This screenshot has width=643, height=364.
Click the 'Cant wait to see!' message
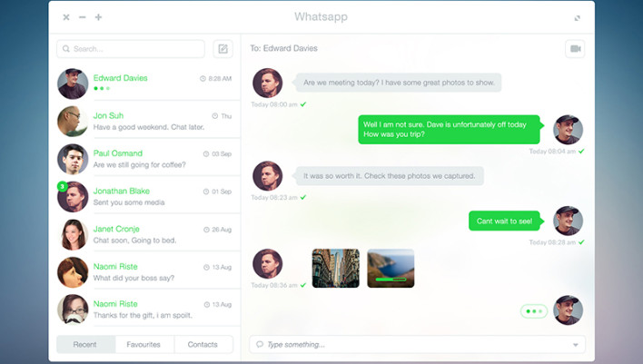click(506, 221)
